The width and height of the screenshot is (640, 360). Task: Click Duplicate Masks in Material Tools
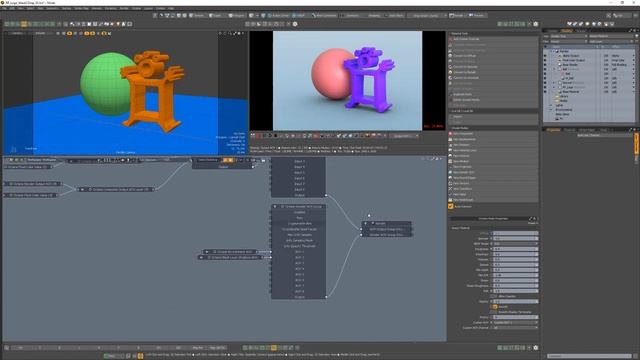click(493, 94)
